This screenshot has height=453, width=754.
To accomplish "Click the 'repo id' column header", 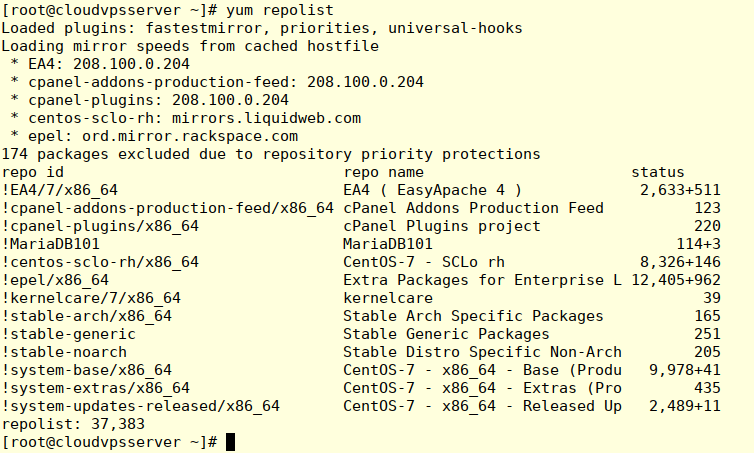I will 33,172.
